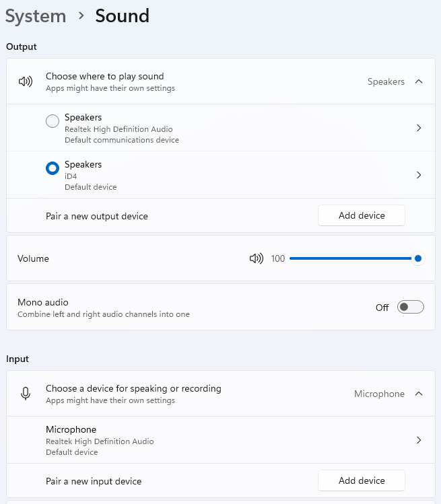The width and height of the screenshot is (441, 504).
Task: Click the Choose where to play sound header
Action: (105, 76)
